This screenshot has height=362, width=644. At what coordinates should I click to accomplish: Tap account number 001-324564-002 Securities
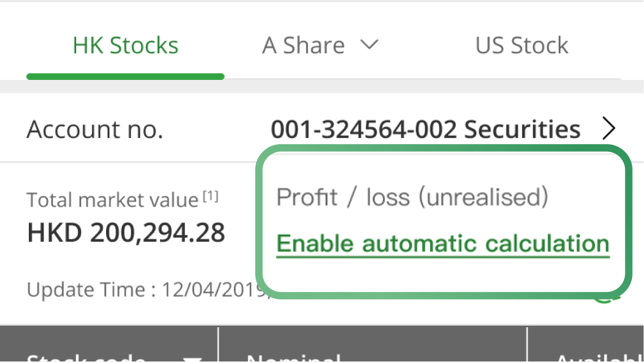(425, 129)
